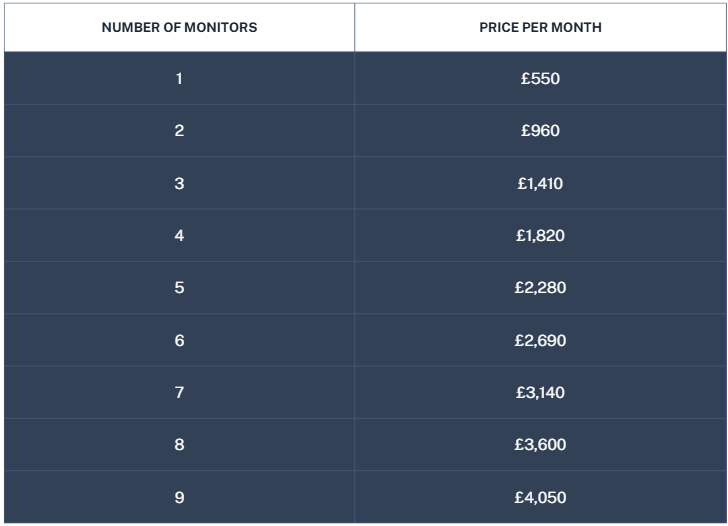The width and height of the screenshot is (728, 526).
Task: Click the £3,600 price value
Action: tap(540, 444)
